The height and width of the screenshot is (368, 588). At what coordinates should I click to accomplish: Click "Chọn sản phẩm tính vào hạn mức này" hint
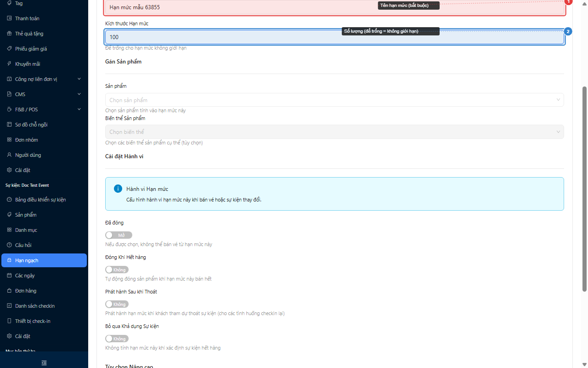tap(145, 110)
